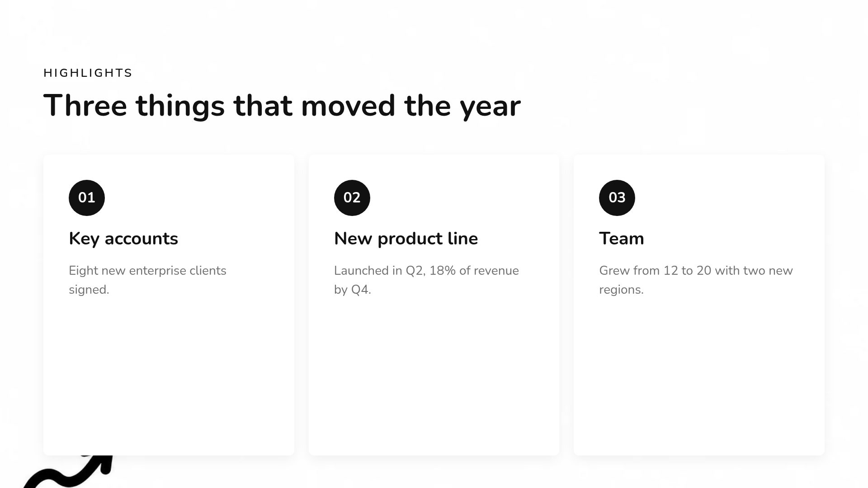Click the word regions in Team card
Screen dimensions: 868x488
pyautogui.click(x=621, y=290)
